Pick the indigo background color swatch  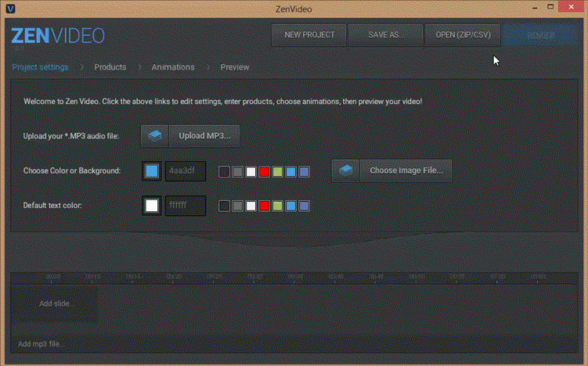point(304,172)
